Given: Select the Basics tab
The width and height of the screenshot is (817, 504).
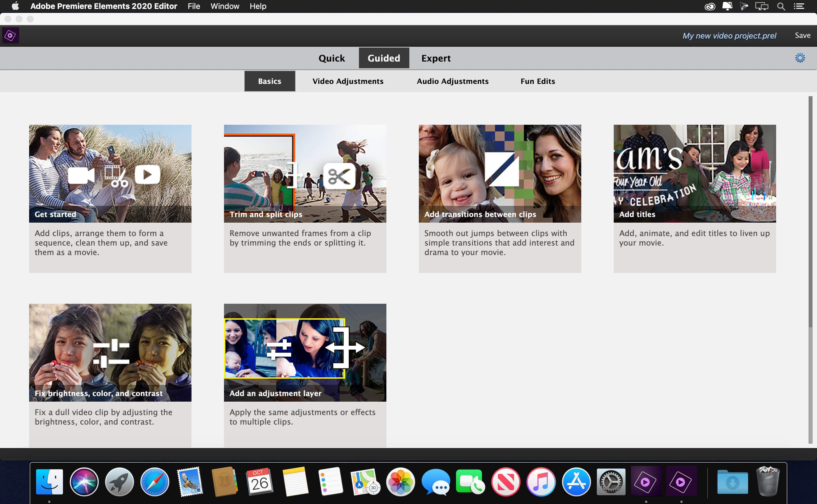Looking at the screenshot, I should 269,81.
